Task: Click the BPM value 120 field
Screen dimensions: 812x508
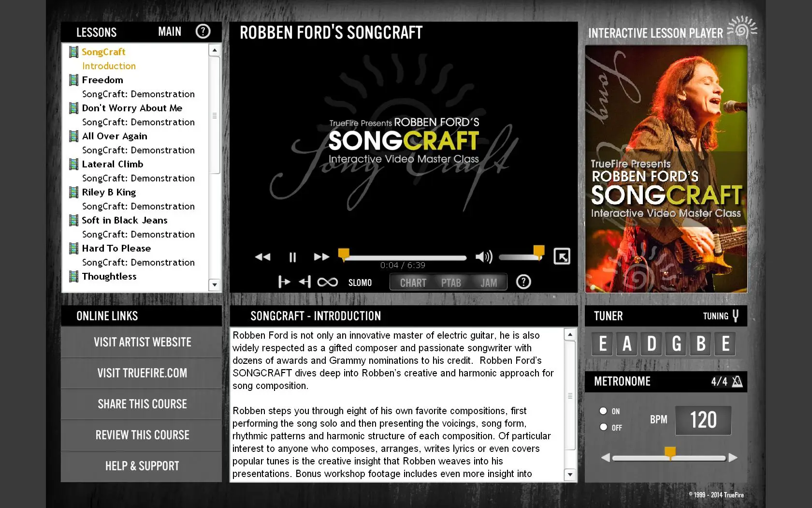Action: pos(703,420)
